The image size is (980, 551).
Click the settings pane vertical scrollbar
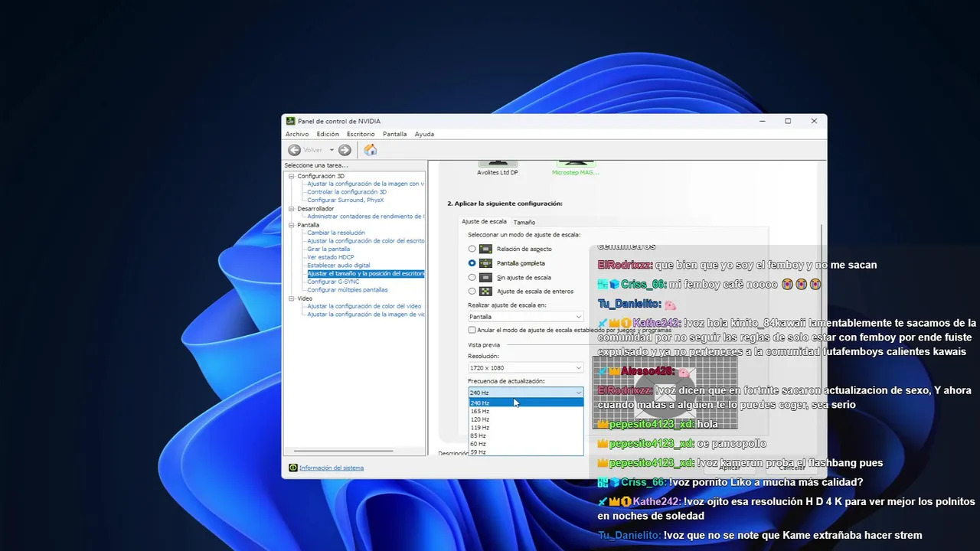[823, 306]
